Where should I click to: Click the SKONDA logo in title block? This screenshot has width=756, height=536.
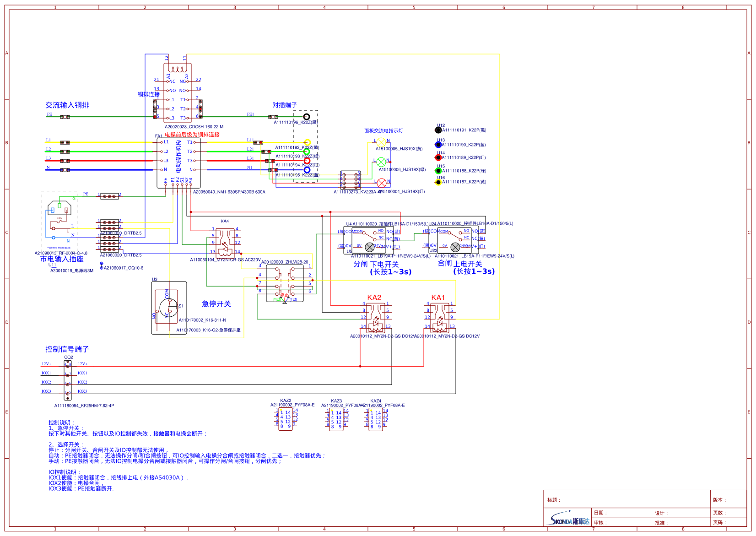pos(569,520)
